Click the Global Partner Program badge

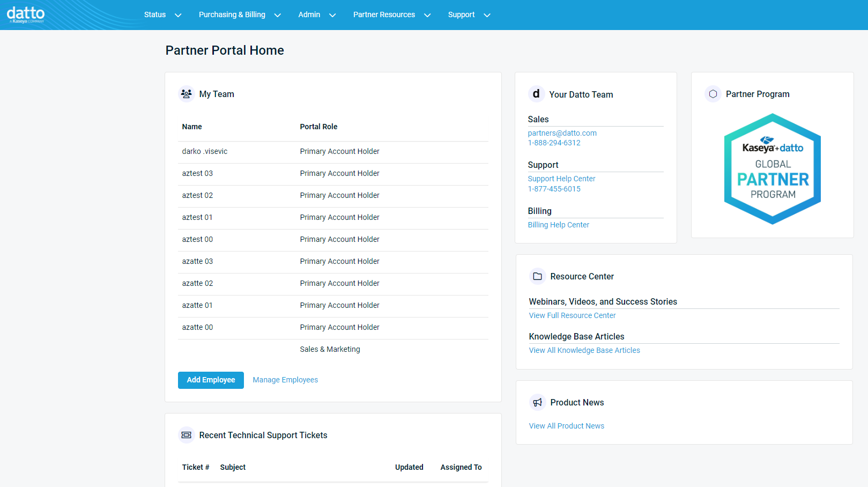coord(772,169)
